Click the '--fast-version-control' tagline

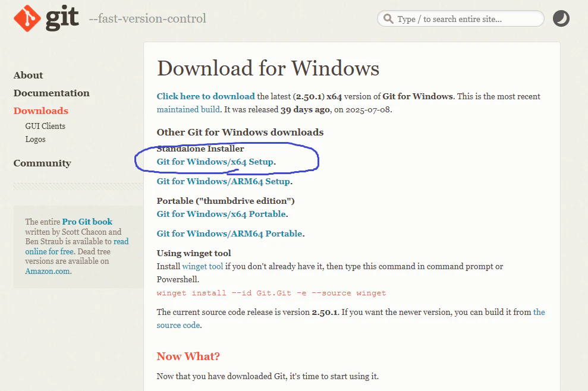[x=147, y=18]
